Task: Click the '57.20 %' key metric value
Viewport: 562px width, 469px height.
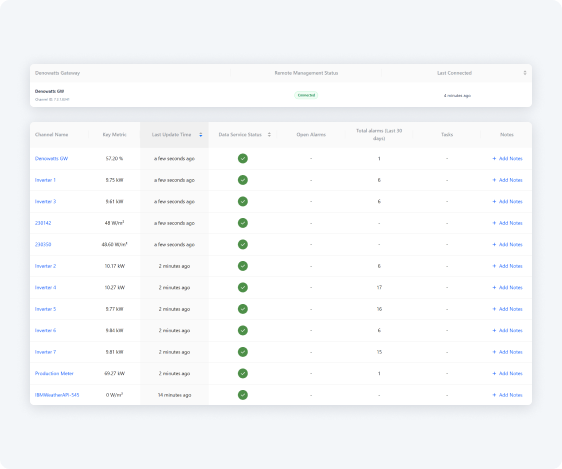Action: point(114,158)
